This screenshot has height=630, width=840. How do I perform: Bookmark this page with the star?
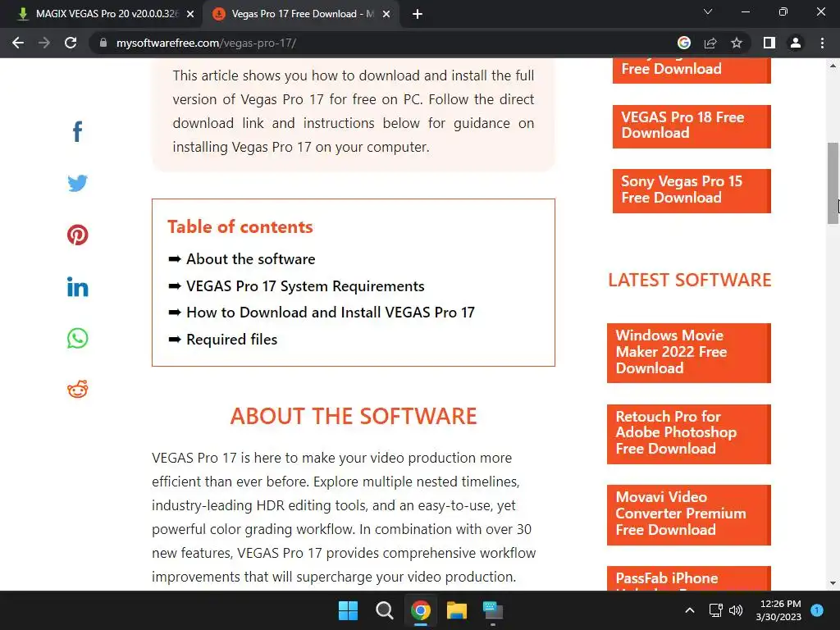(737, 43)
